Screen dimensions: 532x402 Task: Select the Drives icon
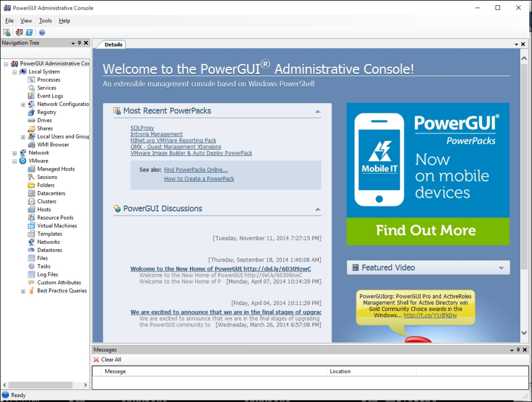tap(31, 120)
